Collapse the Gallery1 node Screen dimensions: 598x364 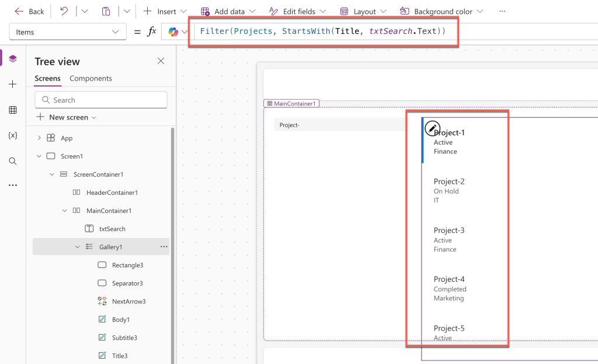78,247
